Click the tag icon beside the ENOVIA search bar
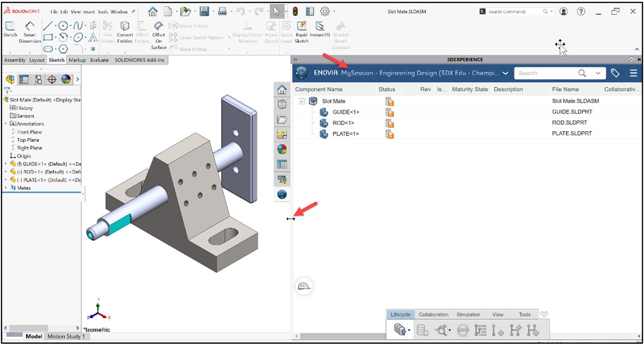The width and height of the screenshot is (644, 344). click(615, 73)
